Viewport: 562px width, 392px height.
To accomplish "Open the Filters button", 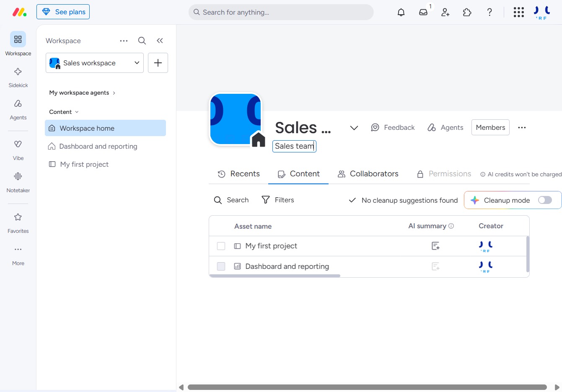I will pyautogui.click(x=278, y=200).
